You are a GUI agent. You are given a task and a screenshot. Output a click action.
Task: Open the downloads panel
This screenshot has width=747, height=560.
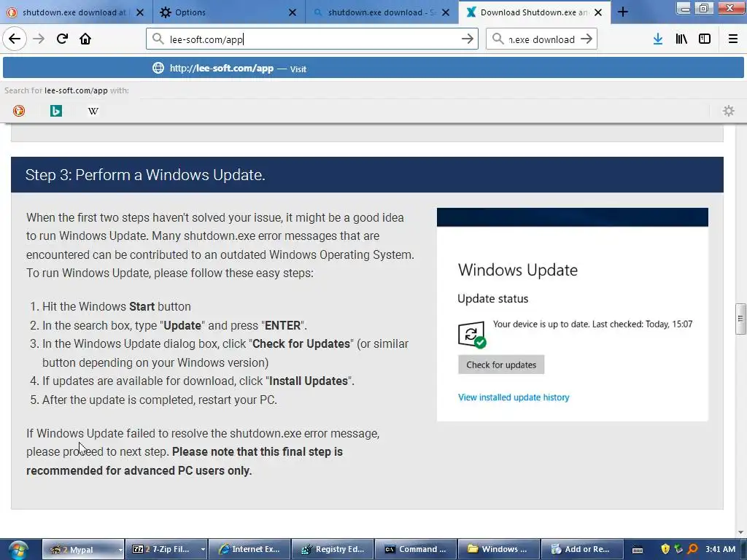coord(658,39)
